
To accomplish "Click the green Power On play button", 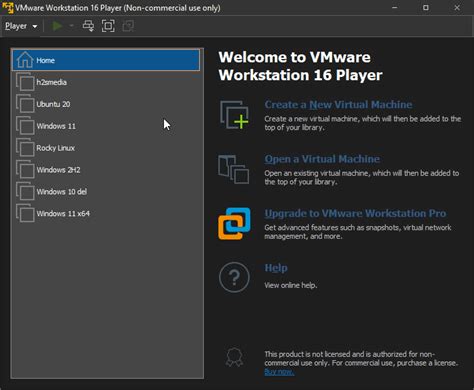I will (57, 26).
